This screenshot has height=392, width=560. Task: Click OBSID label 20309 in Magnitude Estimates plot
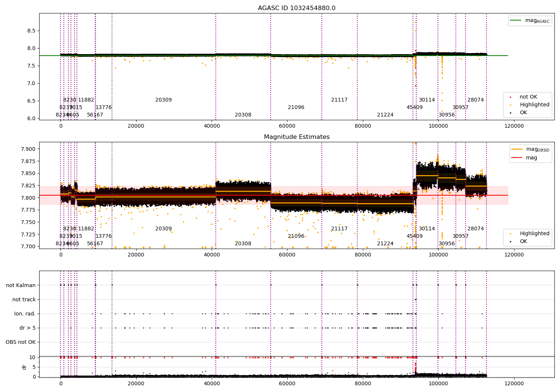coord(164,229)
